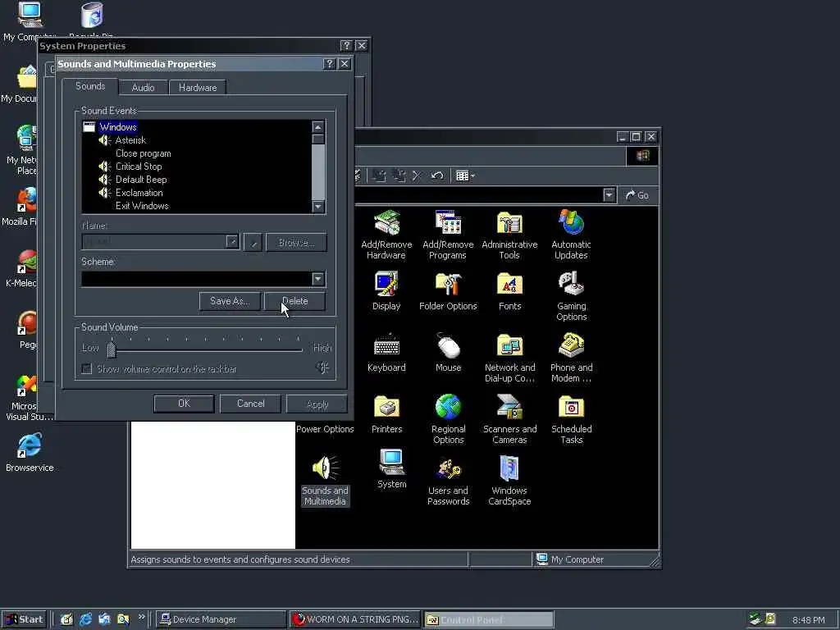Open the Keyboard applet

pos(386,353)
